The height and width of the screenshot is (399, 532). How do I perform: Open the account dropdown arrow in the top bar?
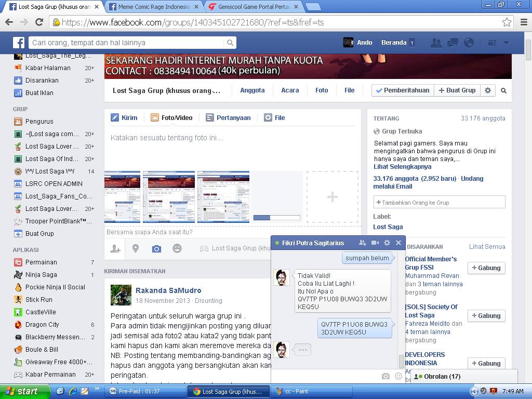click(x=506, y=43)
